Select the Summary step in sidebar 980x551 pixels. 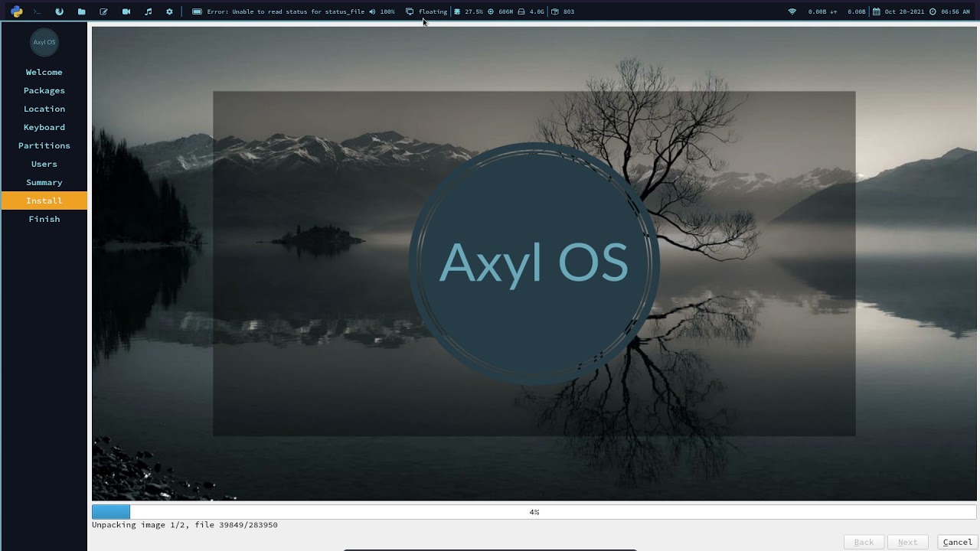tap(44, 182)
